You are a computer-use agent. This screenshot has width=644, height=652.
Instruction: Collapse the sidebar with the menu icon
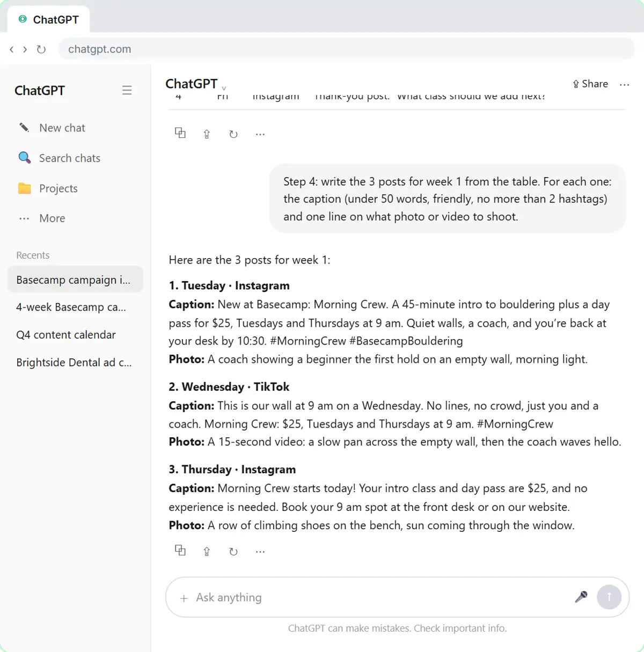(x=127, y=90)
